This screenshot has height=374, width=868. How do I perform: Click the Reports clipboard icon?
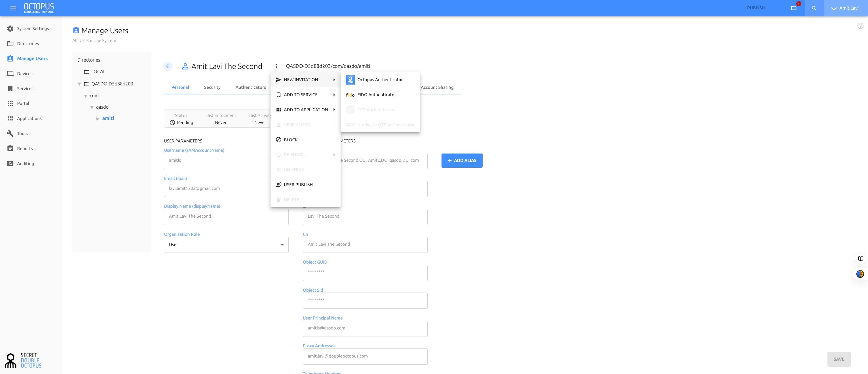pos(10,148)
